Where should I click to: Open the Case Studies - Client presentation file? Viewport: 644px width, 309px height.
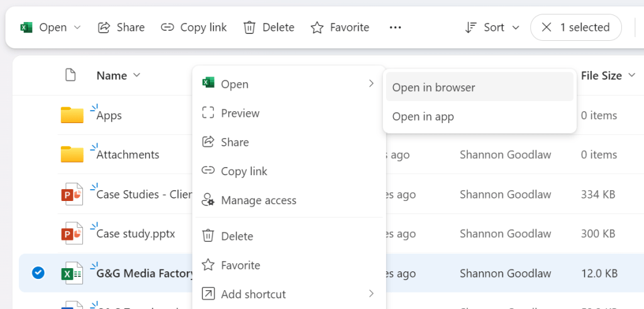click(x=144, y=194)
